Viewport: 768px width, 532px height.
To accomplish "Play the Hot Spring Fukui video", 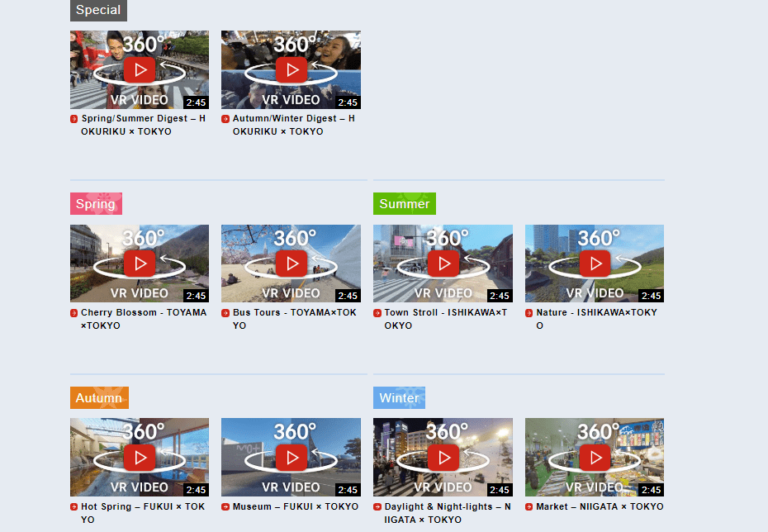I will coord(140,457).
